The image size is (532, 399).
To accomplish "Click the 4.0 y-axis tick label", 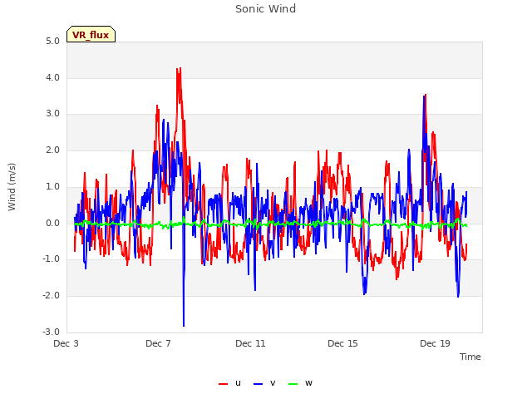I will coord(52,77).
